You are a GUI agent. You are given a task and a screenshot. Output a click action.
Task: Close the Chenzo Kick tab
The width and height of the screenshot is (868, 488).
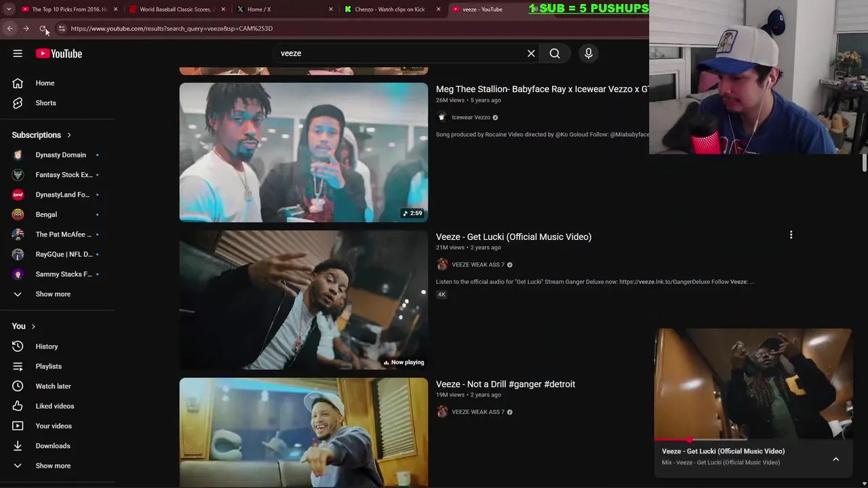point(439,9)
